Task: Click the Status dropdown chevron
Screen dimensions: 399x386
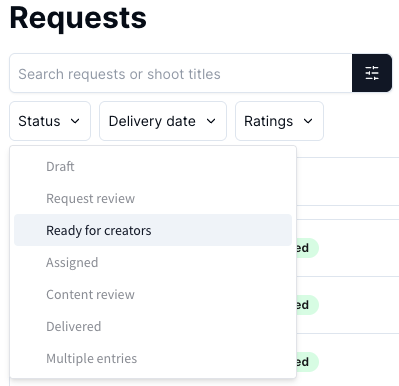Action: click(x=75, y=121)
